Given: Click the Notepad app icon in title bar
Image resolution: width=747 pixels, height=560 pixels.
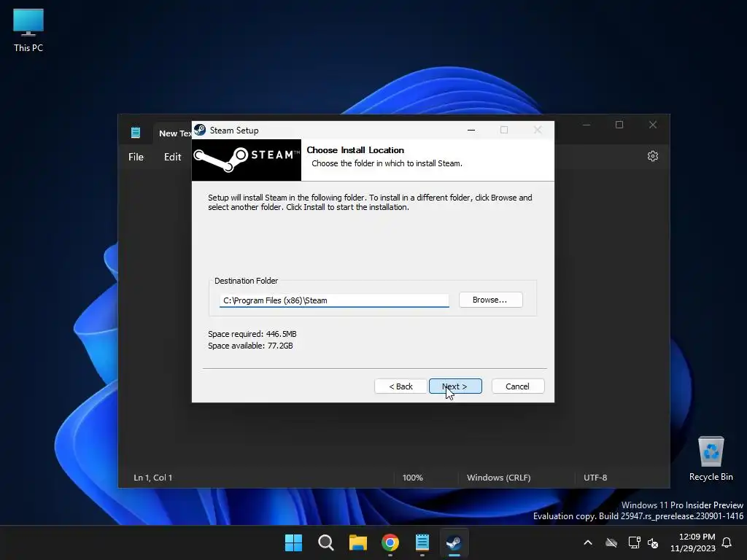Looking at the screenshot, I should [x=136, y=133].
